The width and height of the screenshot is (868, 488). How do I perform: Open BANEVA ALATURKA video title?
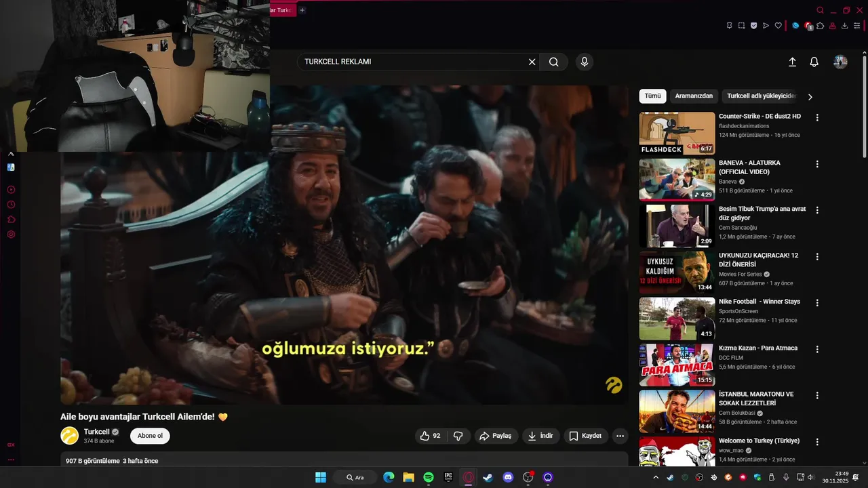pos(749,167)
